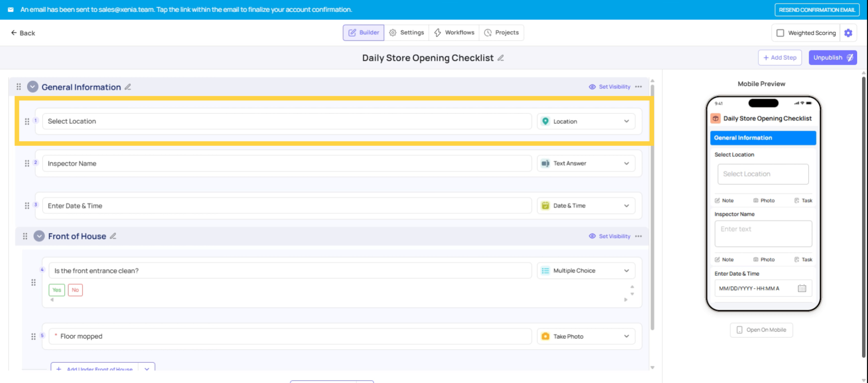
Task: Click drag handle for front entrance question
Action: click(x=33, y=283)
